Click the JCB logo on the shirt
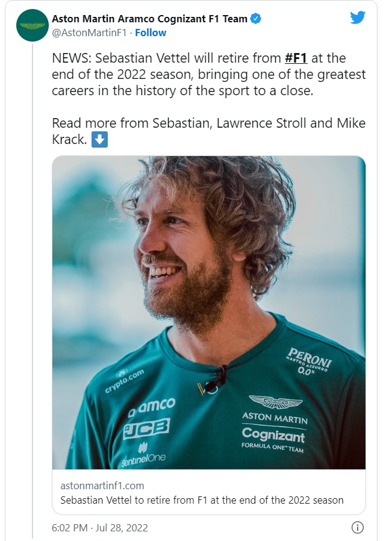Screen dimensions: 392x541 (x=146, y=428)
